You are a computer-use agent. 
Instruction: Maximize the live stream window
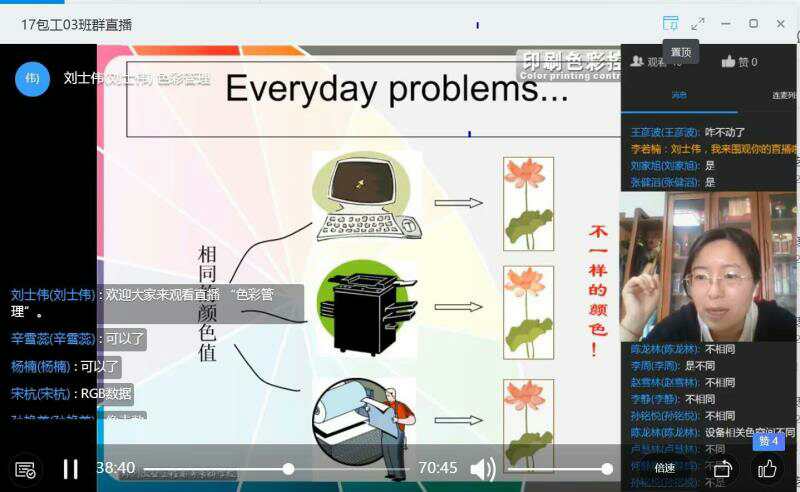753,23
